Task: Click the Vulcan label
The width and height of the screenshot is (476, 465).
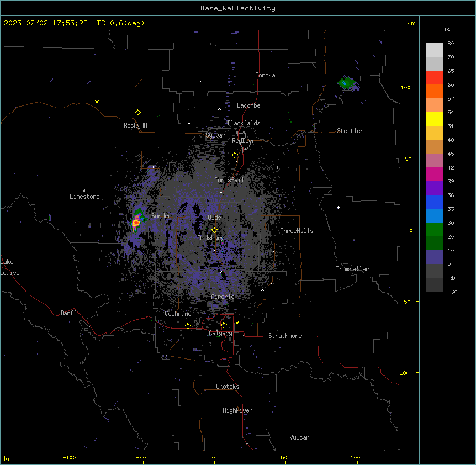Action: point(300,437)
